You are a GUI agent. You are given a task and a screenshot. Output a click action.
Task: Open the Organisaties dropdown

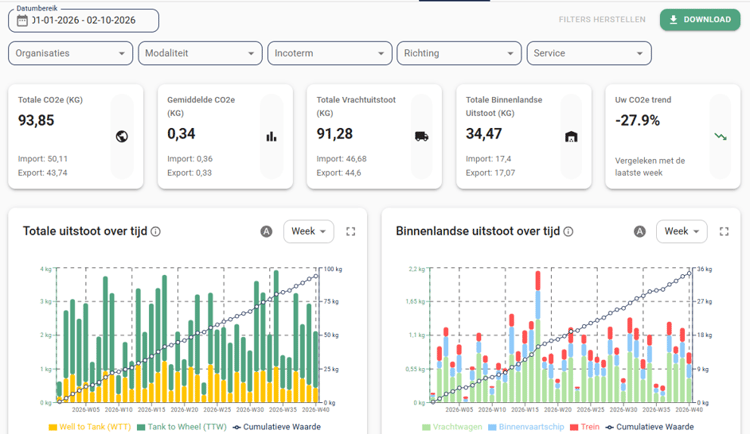[x=70, y=53]
